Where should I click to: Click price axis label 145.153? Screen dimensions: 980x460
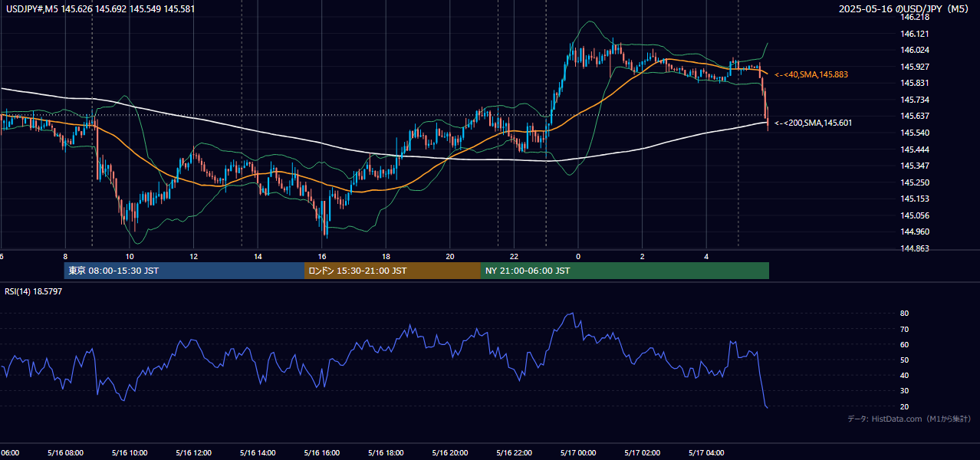pos(916,199)
